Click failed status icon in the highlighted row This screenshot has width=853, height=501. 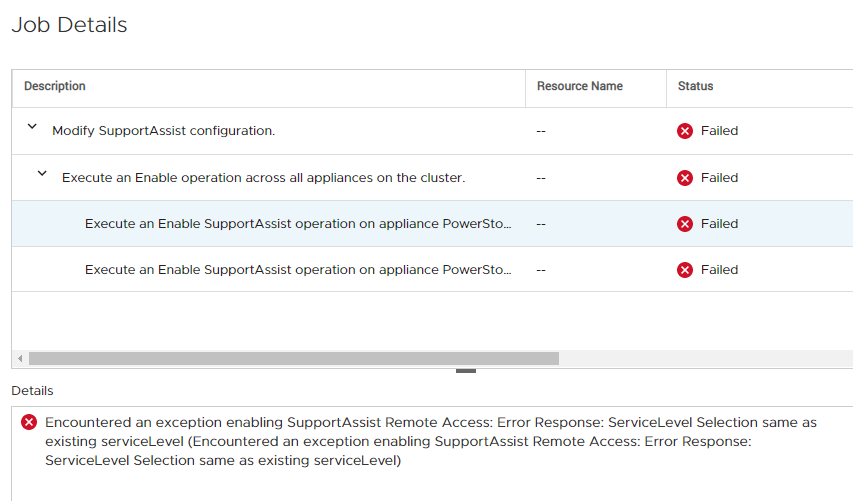[x=685, y=224]
